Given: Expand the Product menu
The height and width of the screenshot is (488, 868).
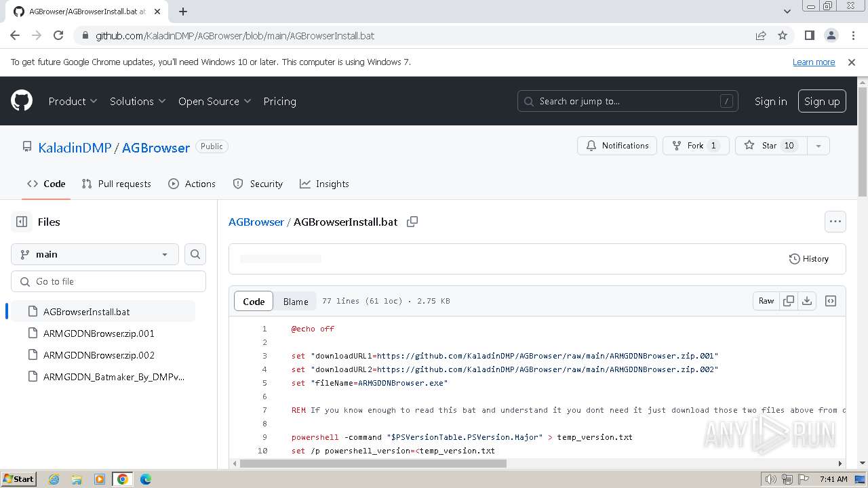Looking at the screenshot, I should 73,101.
